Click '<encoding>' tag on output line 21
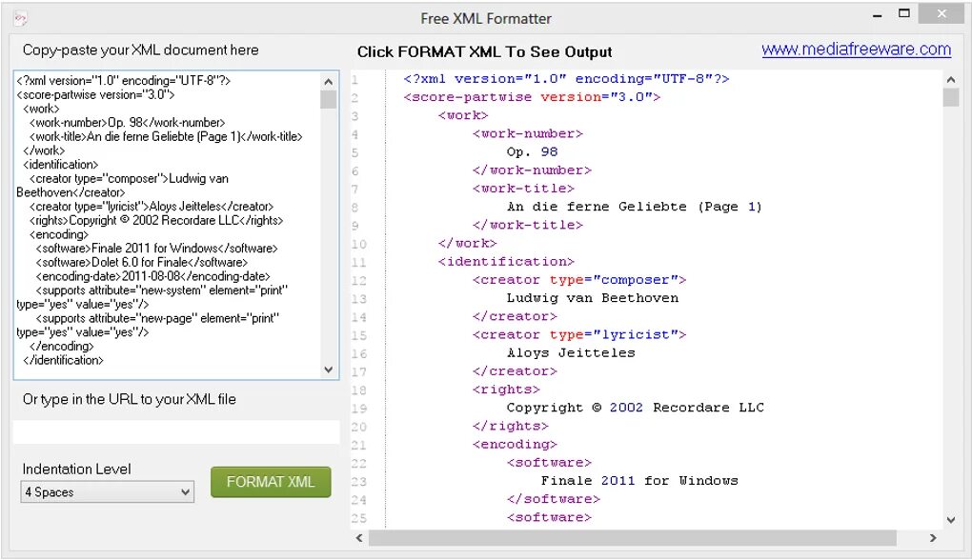The image size is (972, 560). tap(515, 444)
